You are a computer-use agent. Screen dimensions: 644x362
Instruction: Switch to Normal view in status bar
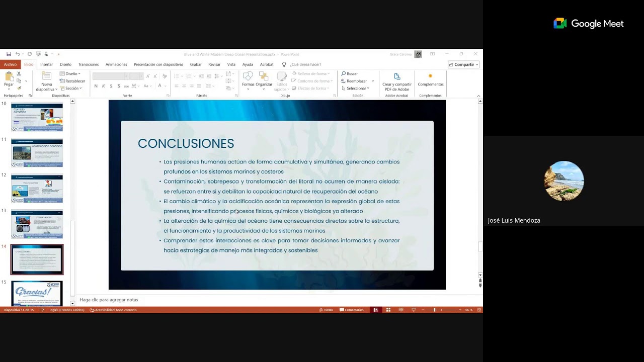click(x=375, y=310)
